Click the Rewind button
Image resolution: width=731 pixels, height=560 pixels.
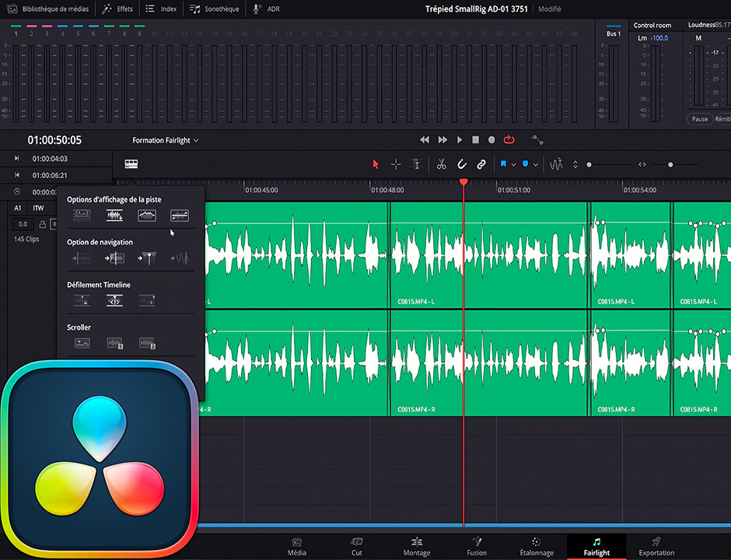(x=425, y=140)
